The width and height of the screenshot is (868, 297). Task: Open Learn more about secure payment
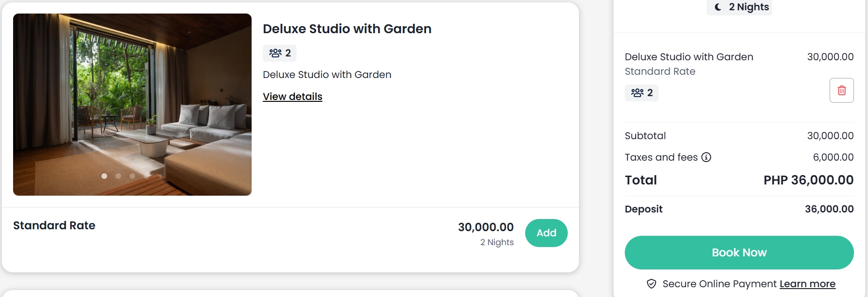(x=807, y=284)
